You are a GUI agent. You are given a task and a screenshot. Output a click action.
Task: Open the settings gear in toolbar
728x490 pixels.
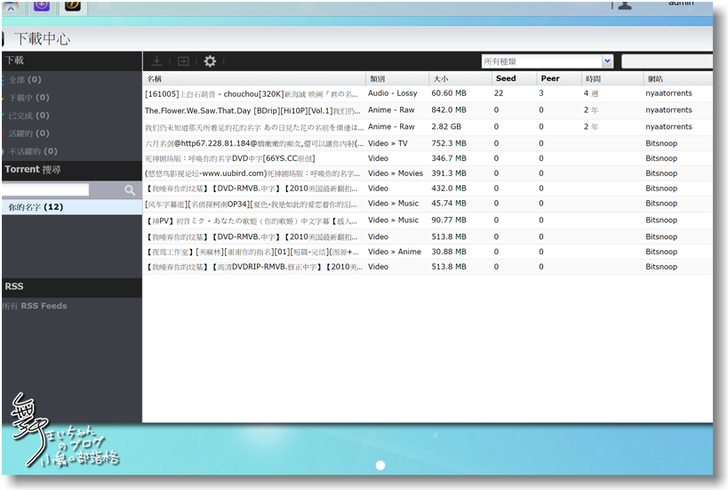(x=210, y=61)
